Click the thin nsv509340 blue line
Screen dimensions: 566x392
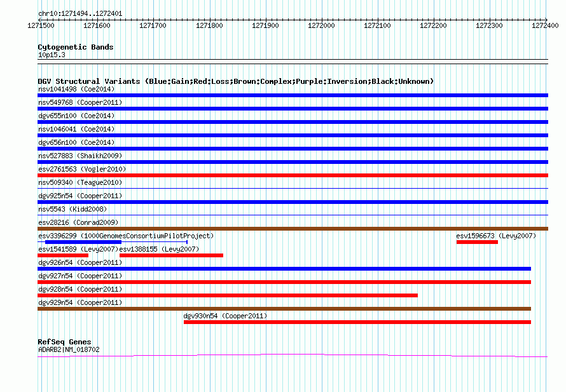[293, 189]
